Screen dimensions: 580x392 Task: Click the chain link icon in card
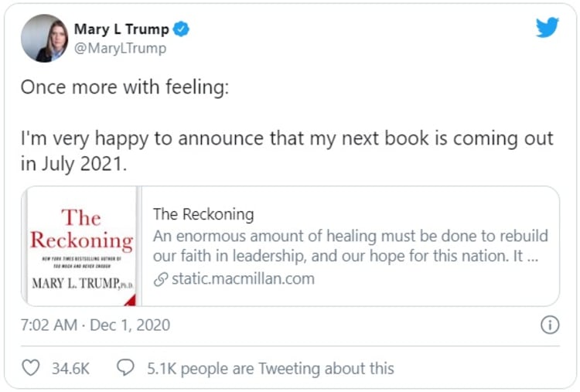click(160, 280)
